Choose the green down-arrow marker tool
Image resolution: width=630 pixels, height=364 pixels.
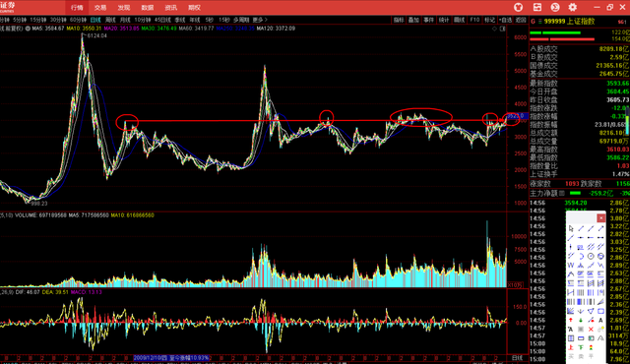[581, 321]
